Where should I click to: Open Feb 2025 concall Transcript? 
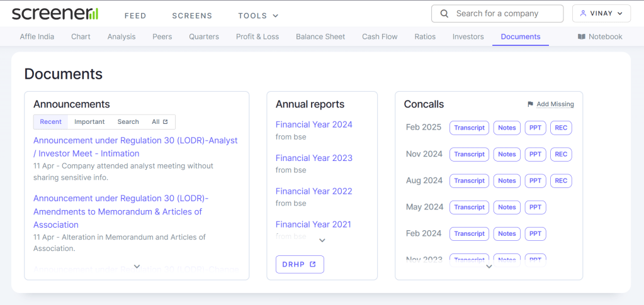pyautogui.click(x=469, y=128)
